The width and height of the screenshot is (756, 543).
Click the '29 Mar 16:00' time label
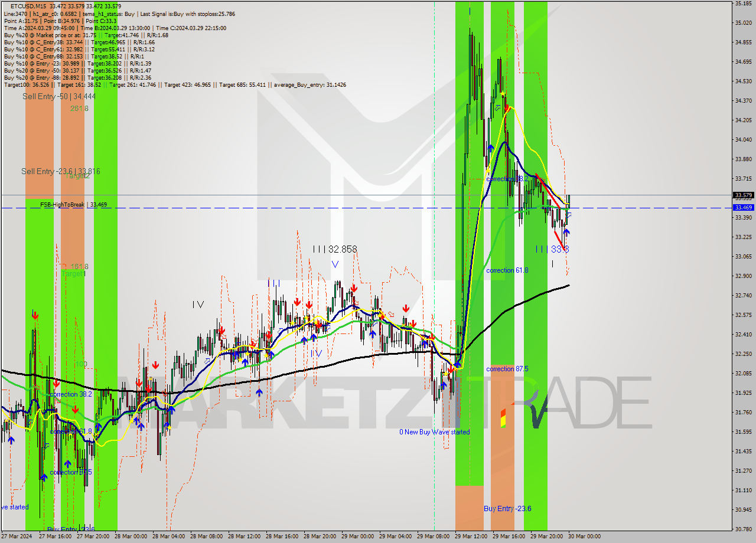pos(509,537)
